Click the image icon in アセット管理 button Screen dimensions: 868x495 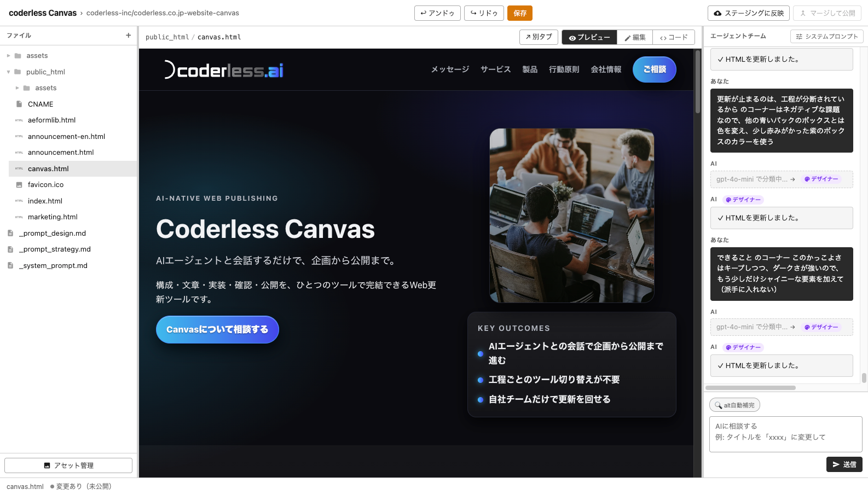pos(47,465)
